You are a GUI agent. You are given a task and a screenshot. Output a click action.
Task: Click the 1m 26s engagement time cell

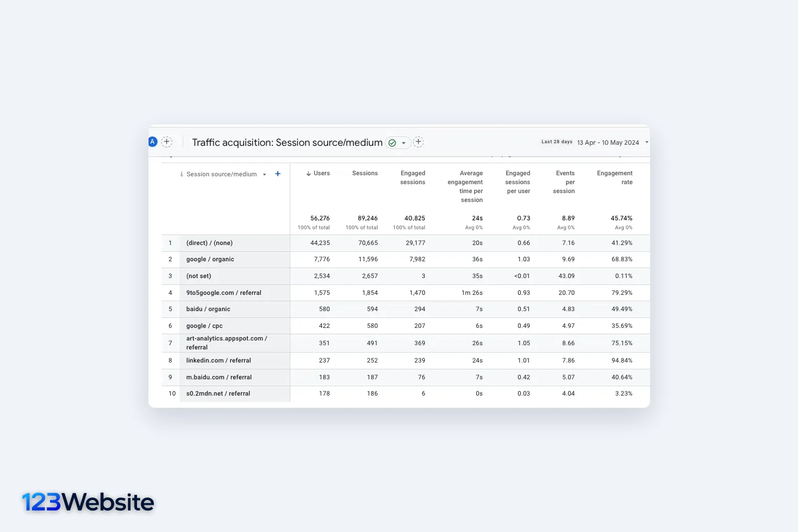tap(472, 293)
